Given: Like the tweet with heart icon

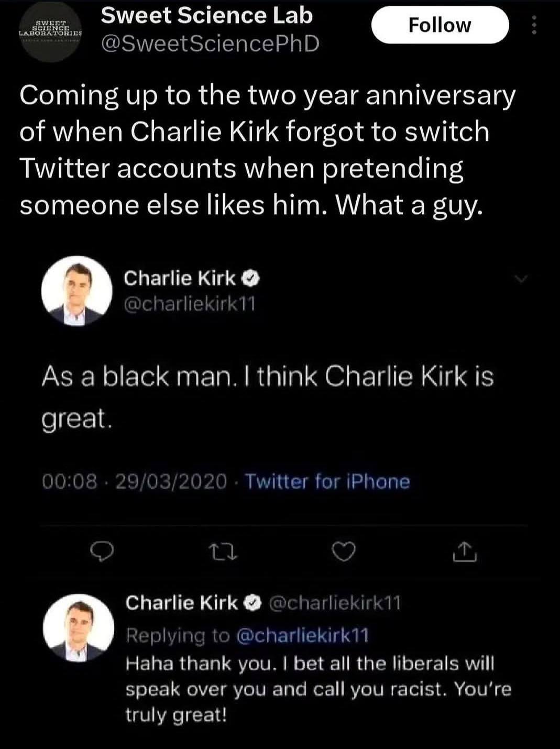Looking at the screenshot, I should click(x=345, y=551).
